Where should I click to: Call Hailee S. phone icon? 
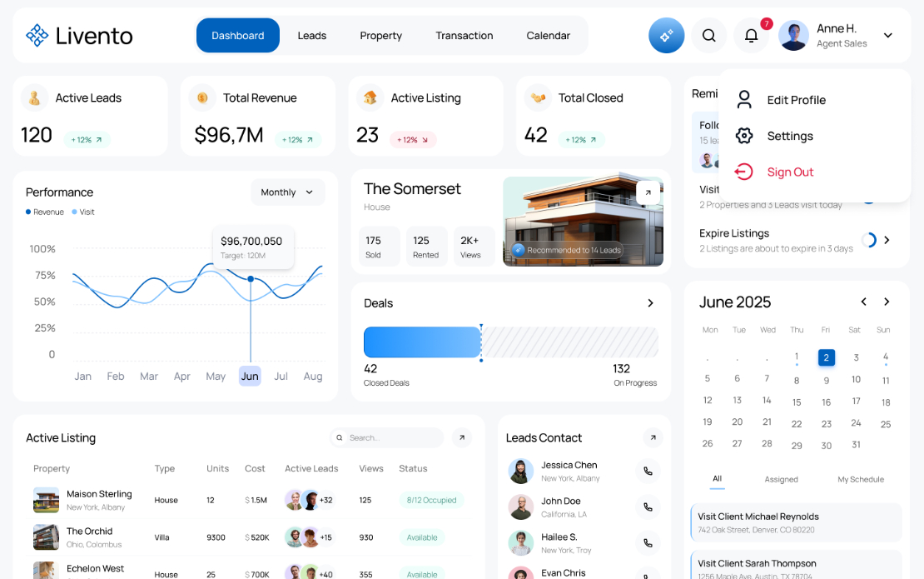(x=648, y=543)
